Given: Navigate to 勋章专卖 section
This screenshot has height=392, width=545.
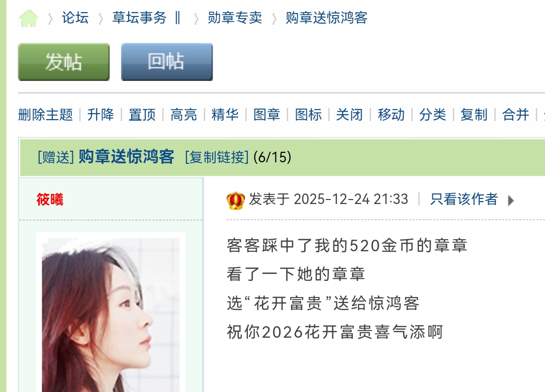Looking at the screenshot, I should coord(235,18).
